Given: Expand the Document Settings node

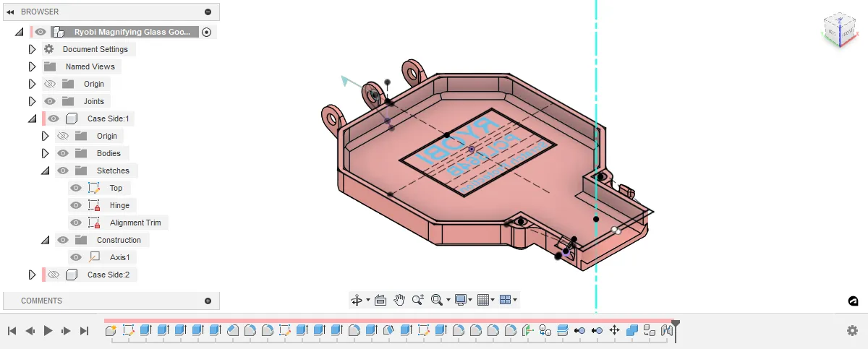Looking at the screenshot, I should (32, 49).
